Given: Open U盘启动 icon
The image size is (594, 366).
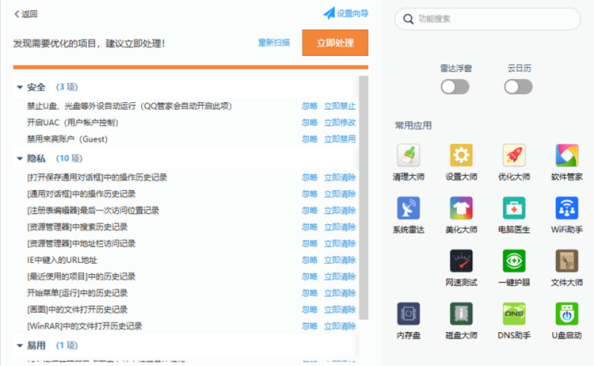Looking at the screenshot, I should tap(567, 313).
